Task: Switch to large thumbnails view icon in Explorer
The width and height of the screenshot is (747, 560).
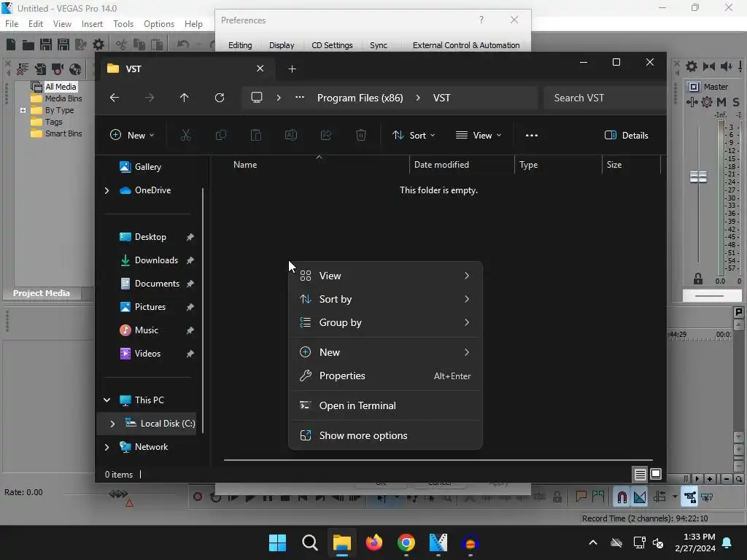Action: (x=656, y=474)
